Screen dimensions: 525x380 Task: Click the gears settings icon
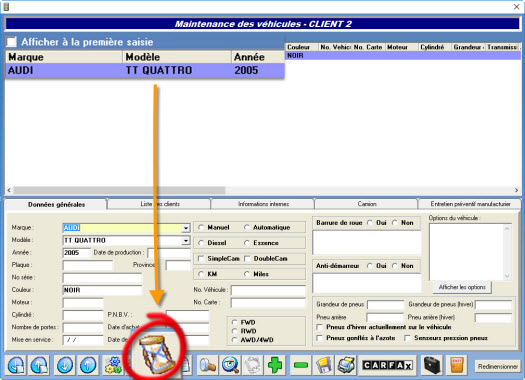[x=114, y=365]
